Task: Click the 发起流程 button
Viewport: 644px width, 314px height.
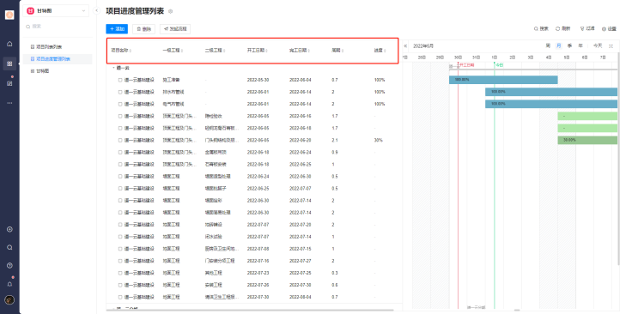Action: pos(175,29)
